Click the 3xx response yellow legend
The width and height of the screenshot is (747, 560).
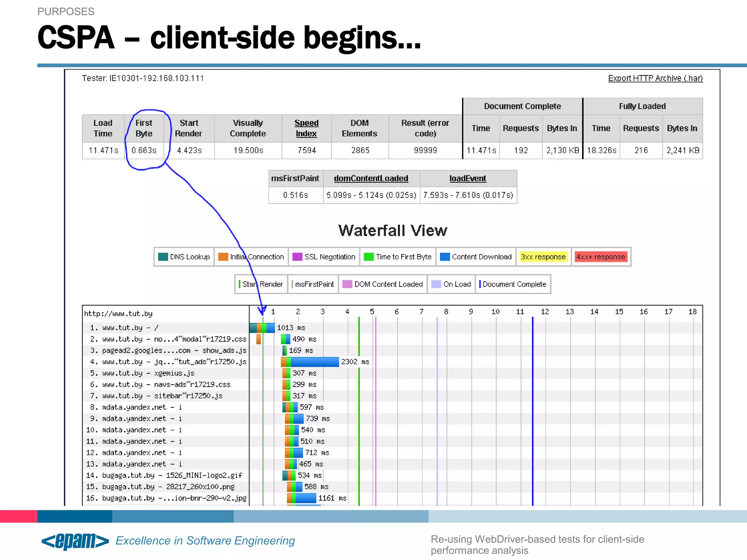543,257
